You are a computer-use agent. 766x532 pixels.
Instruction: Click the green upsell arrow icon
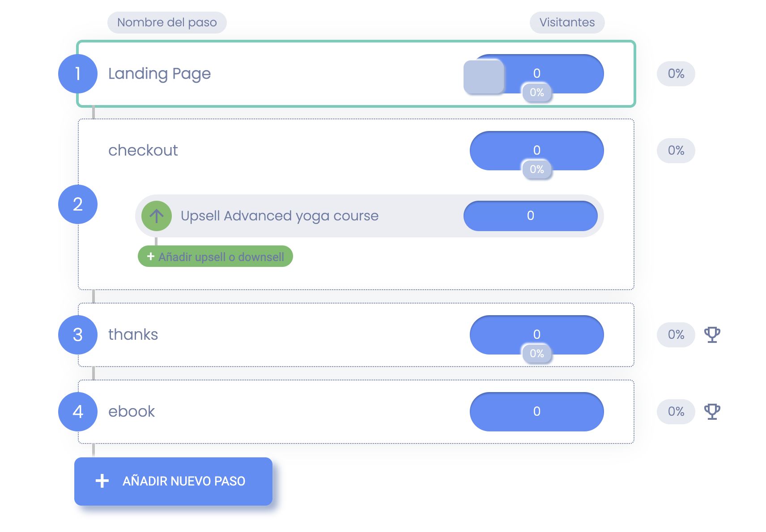tap(157, 216)
